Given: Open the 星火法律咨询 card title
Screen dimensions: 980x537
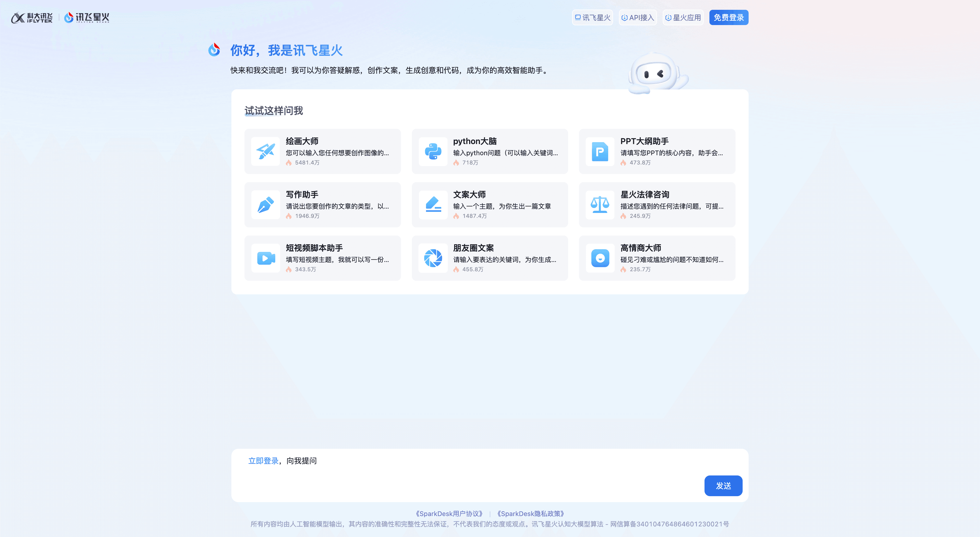Looking at the screenshot, I should coord(645,194).
